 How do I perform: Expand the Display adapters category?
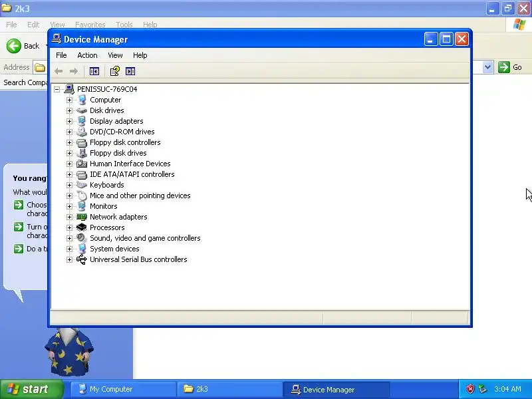coord(70,121)
